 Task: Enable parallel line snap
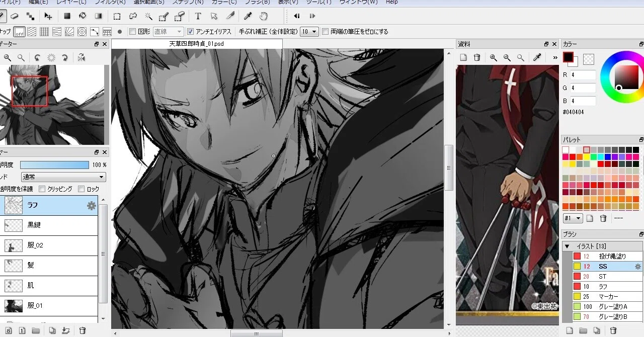coord(32,32)
